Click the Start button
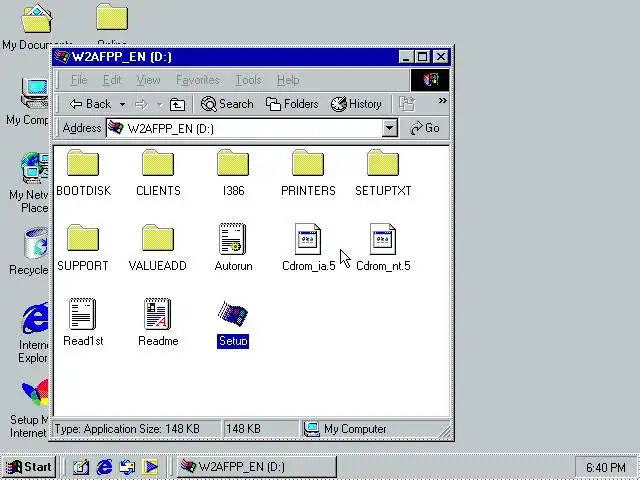Viewport: 640px width, 480px height. tap(29, 467)
